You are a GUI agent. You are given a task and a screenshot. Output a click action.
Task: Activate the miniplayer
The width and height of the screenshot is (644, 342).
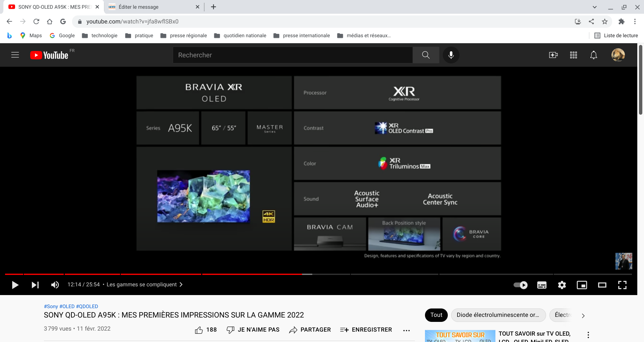pos(582,285)
